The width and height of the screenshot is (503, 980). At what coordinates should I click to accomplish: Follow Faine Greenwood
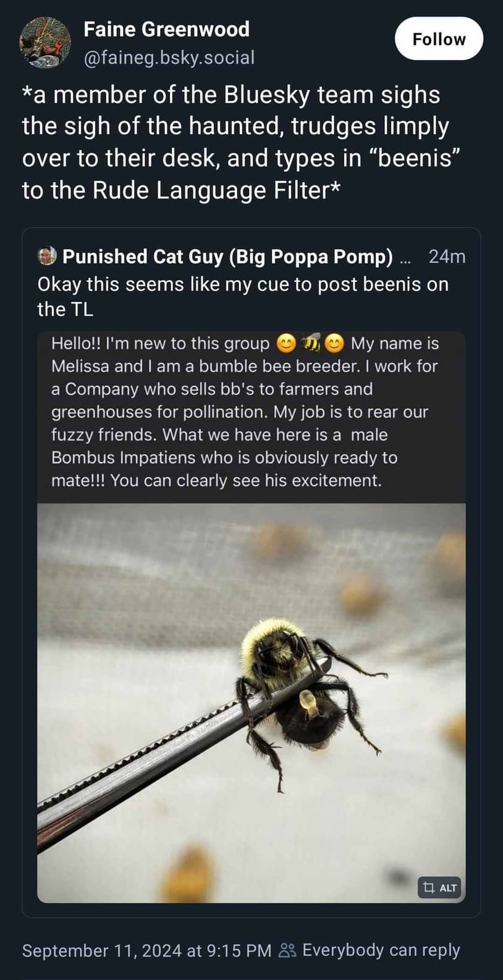coord(439,39)
